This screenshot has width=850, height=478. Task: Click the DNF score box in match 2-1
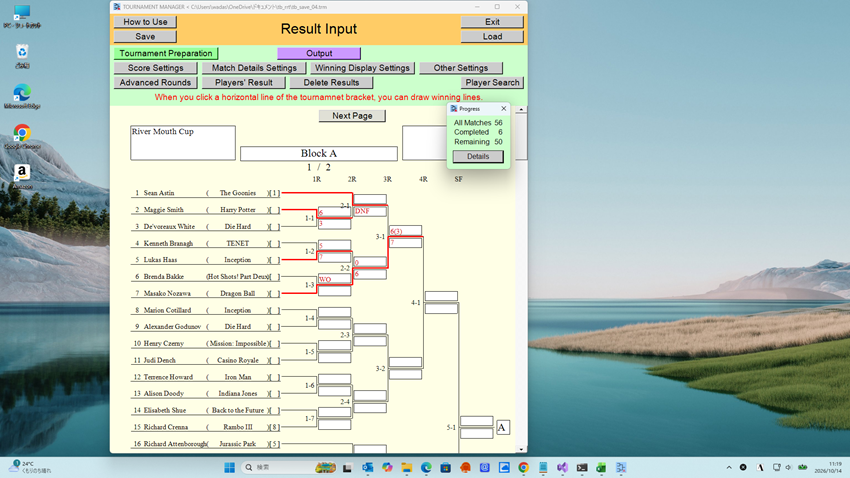[370, 211]
